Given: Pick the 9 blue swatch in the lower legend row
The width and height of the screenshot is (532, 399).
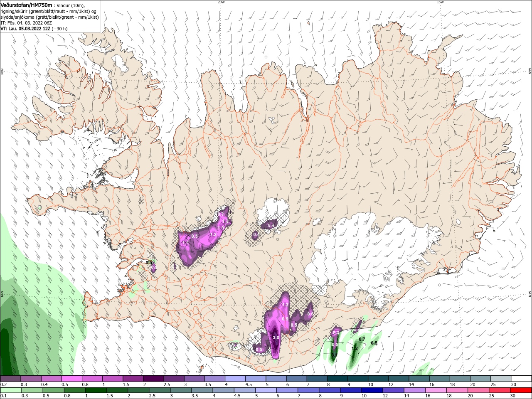Looking at the screenshot, I should [351, 390].
